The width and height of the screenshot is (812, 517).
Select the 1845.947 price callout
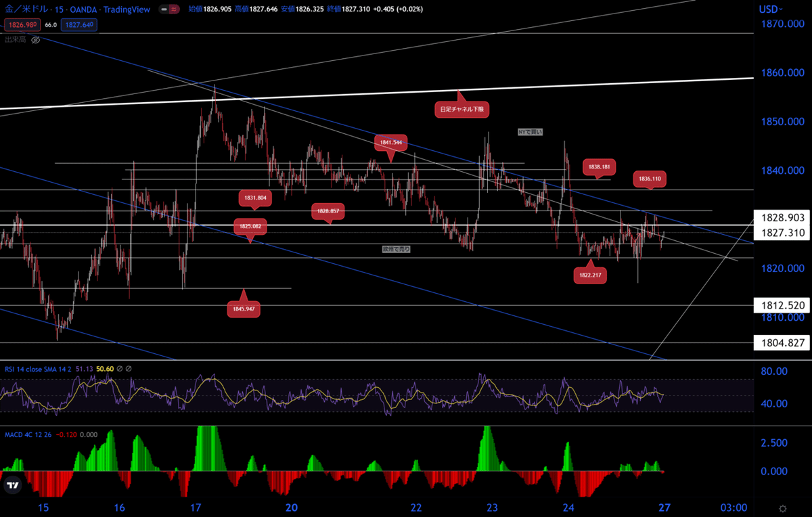click(244, 309)
